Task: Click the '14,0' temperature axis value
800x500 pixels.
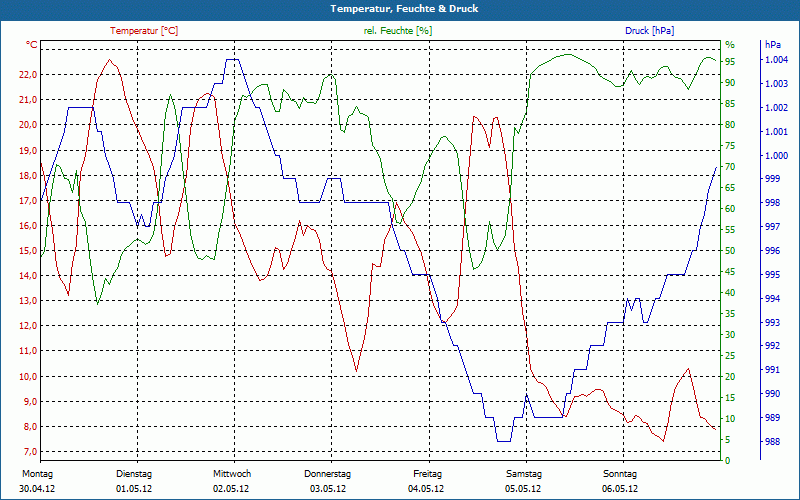Action: [x=29, y=276]
